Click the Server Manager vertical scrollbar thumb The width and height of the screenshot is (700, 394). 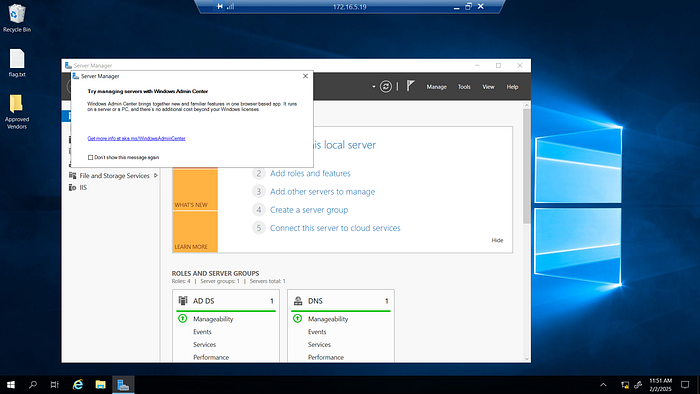527,166
